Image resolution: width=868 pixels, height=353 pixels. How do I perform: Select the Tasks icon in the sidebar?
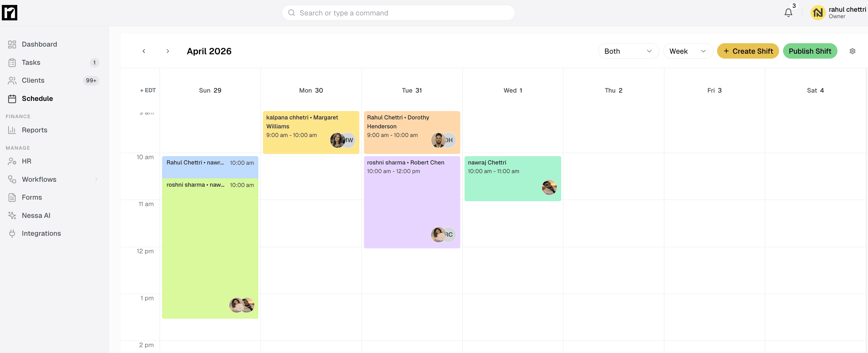[12, 62]
